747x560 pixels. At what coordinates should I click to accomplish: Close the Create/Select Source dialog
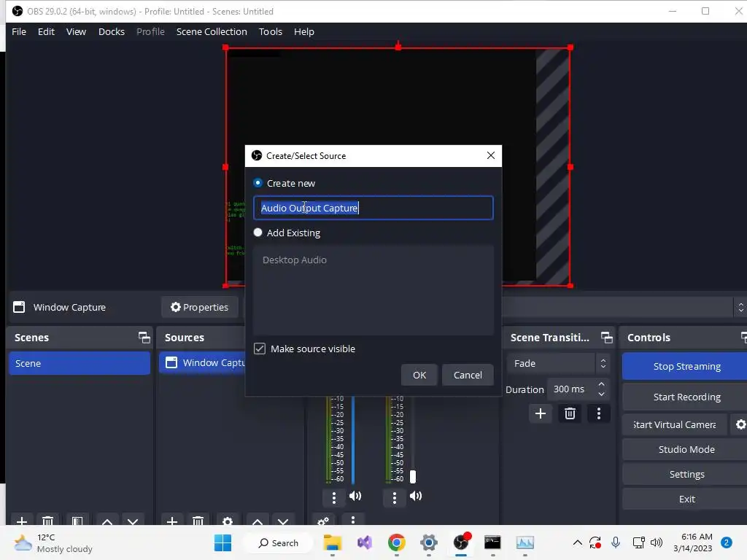point(491,156)
